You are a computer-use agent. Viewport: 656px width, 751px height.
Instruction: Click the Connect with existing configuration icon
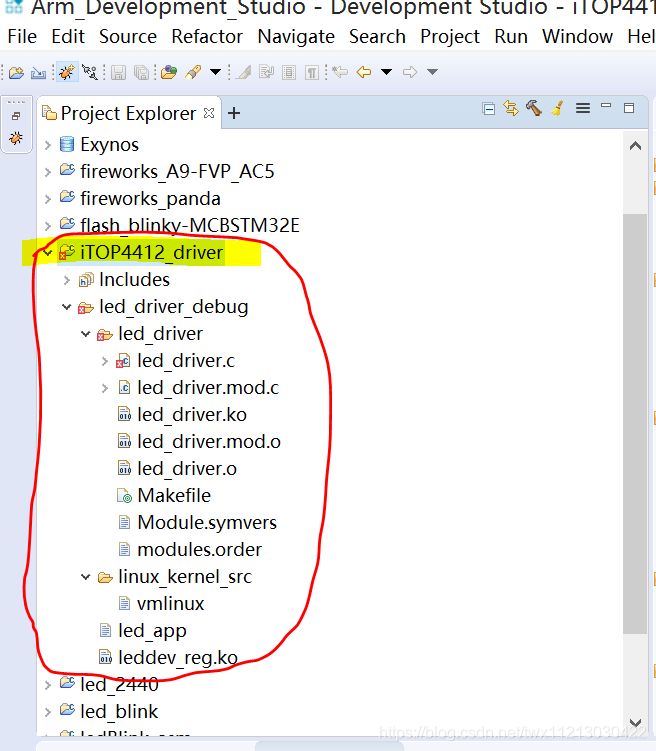coord(90,72)
